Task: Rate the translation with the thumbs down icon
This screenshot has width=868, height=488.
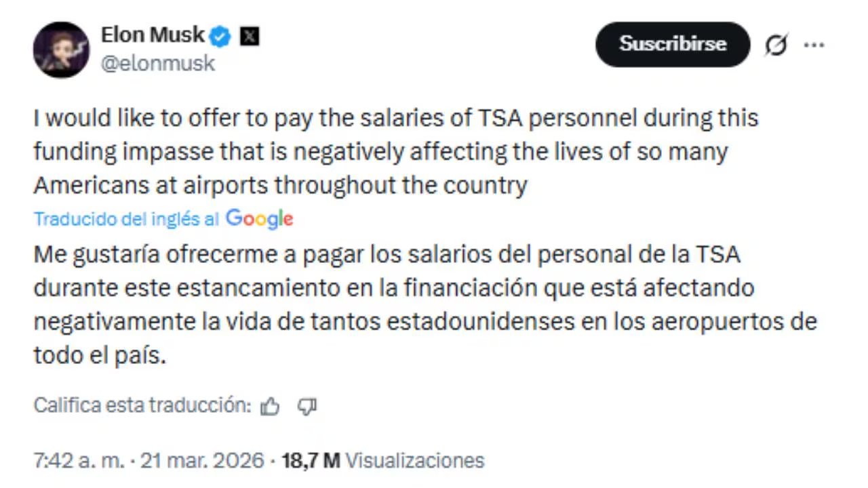Action: (307, 405)
